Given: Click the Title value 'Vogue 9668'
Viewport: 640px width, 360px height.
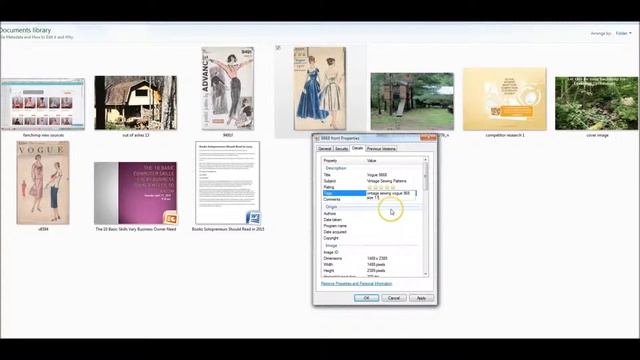Looking at the screenshot, I should (x=377, y=175).
